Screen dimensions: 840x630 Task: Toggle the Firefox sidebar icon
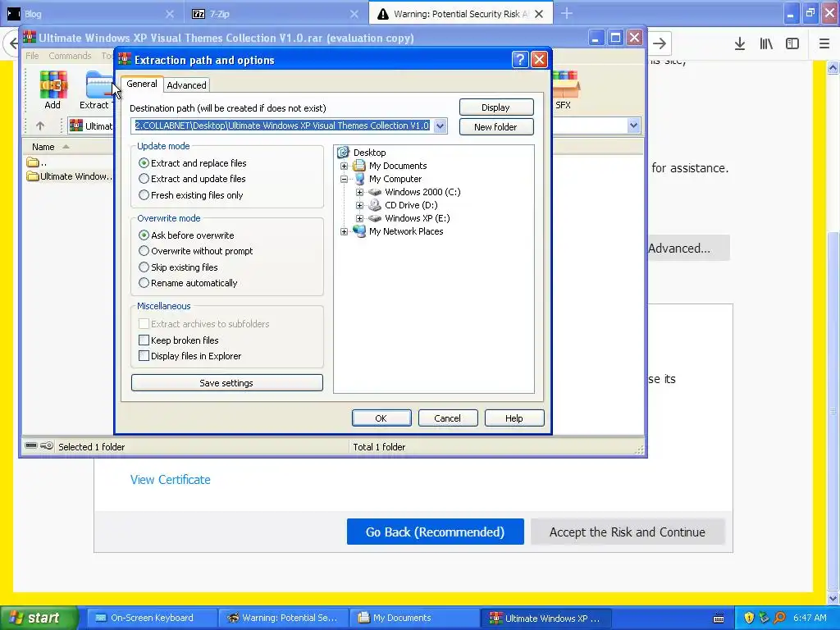[792, 44]
